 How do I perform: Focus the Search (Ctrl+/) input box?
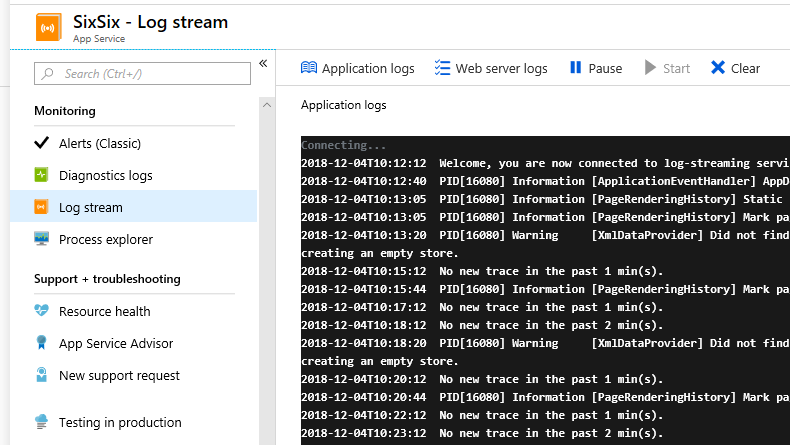point(143,74)
